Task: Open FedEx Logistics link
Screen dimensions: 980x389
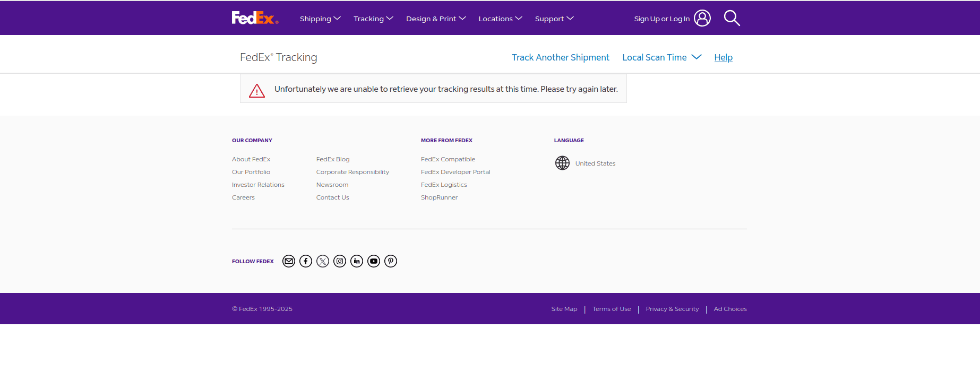Action: (444, 185)
